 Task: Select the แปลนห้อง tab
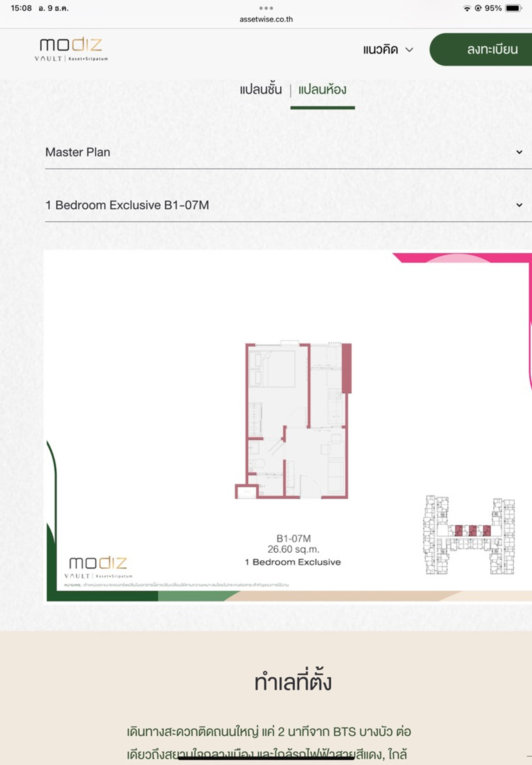click(x=322, y=90)
